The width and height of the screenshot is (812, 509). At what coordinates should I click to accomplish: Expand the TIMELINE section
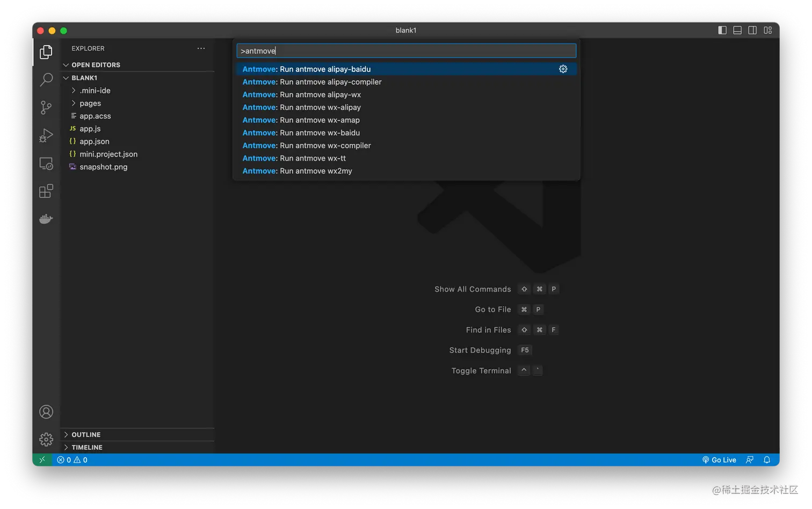[x=137, y=447]
